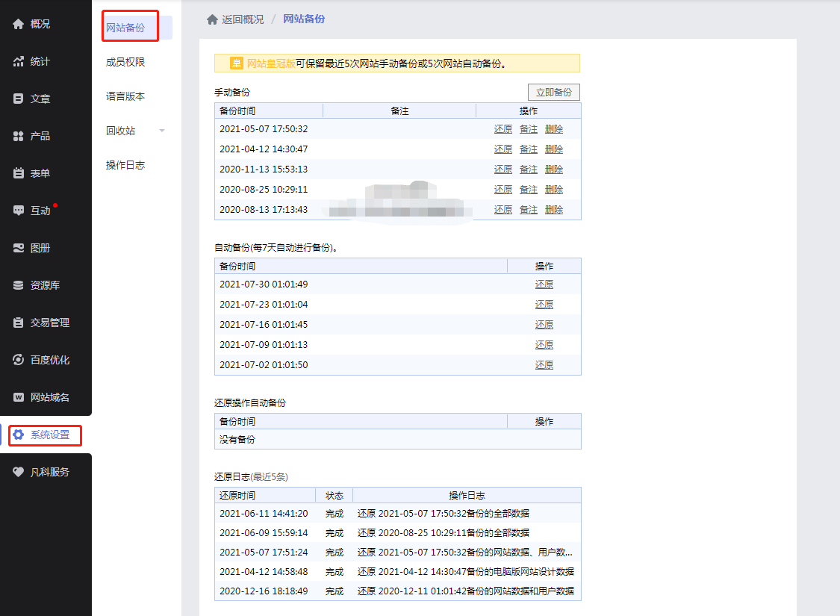Image resolution: width=840 pixels, height=616 pixels.
Task: Click the 系统设置 gear icon
Action: (18, 435)
